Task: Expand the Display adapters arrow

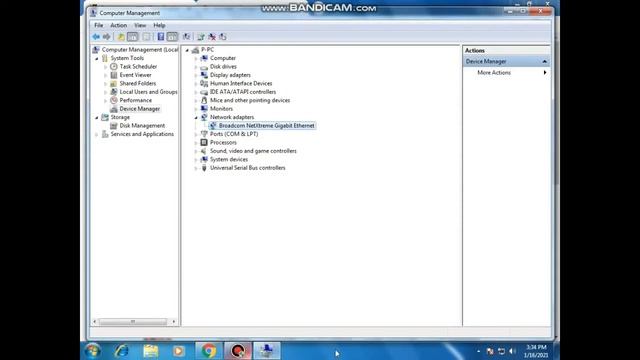Action: click(196, 75)
